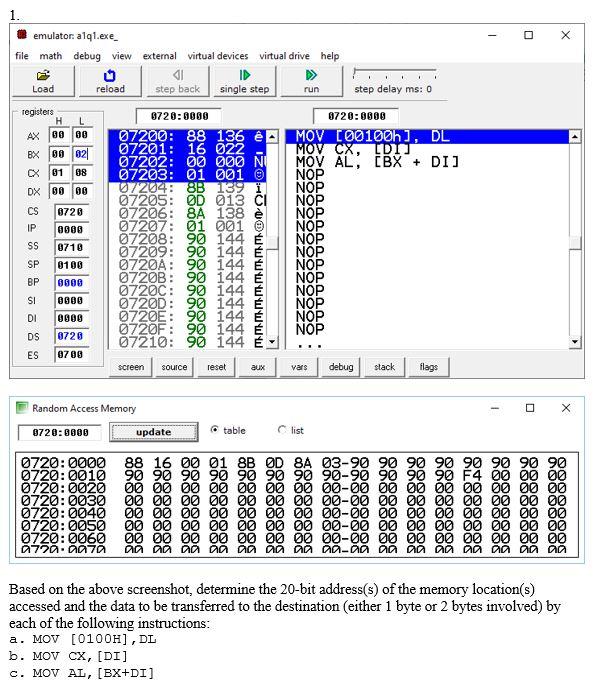The width and height of the screenshot is (601, 682).
Task: Click the SS register field 0710
Action: click(71, 247)
